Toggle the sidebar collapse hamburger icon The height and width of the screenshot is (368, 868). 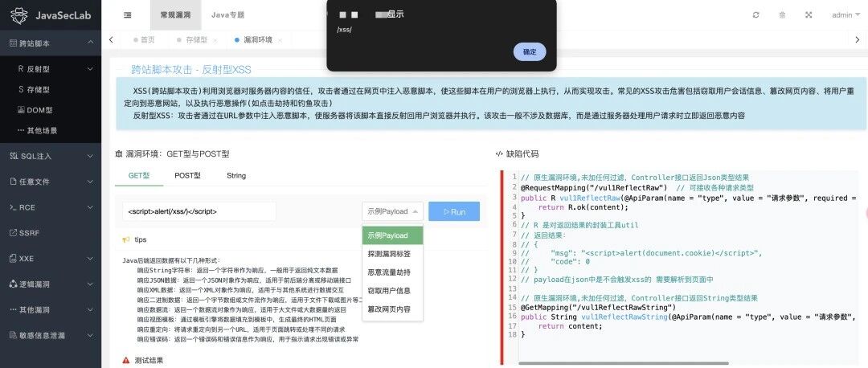pos(127,15)
